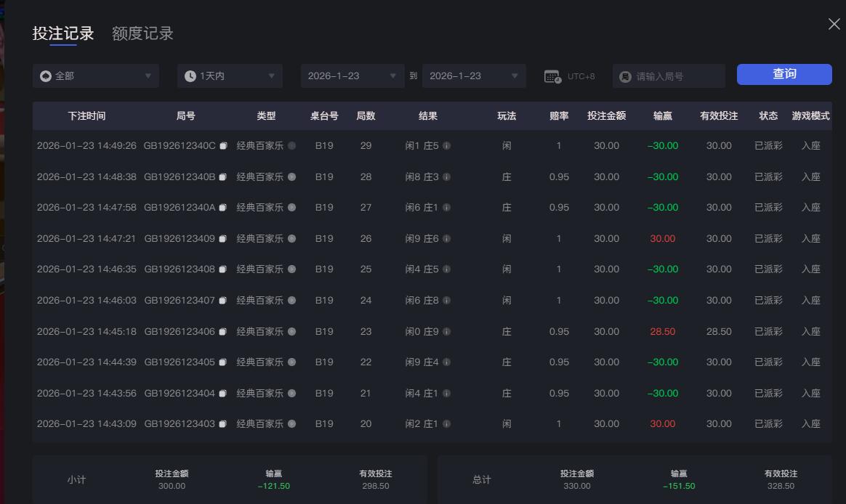Close the betting records dialog
This screenshot has width=846, height=504.
click(x=834, y=24)
